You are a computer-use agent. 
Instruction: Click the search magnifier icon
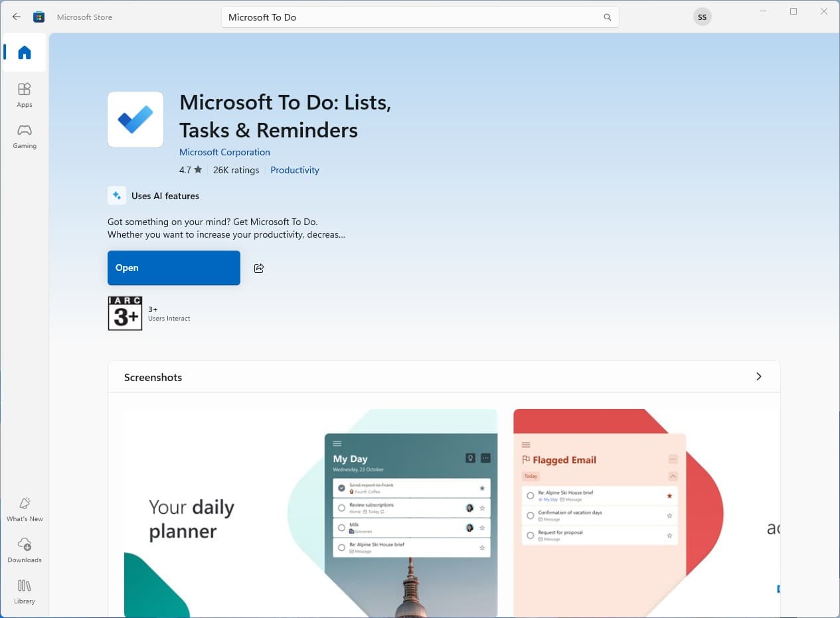(607, 17)
